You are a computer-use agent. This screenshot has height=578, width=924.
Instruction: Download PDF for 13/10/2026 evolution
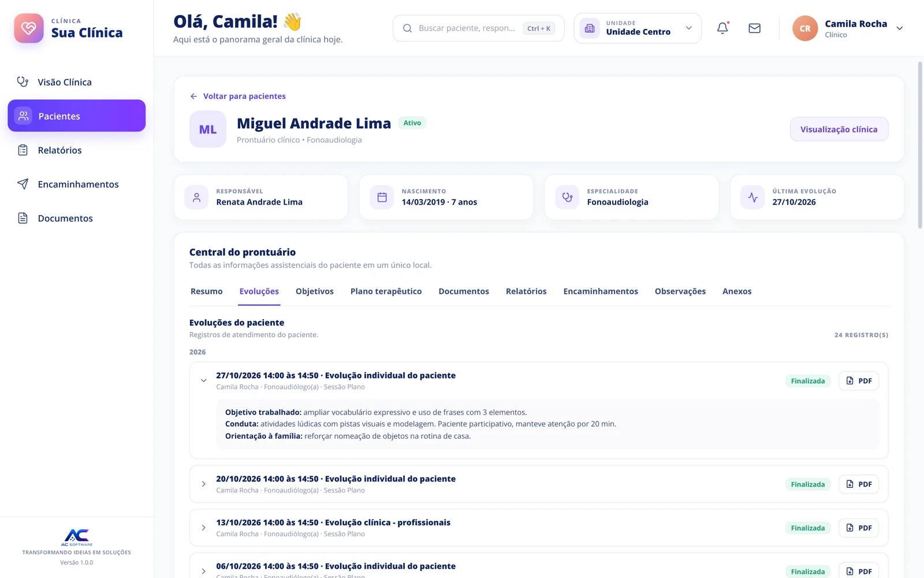pyautogui.click(x=859, y=528)
